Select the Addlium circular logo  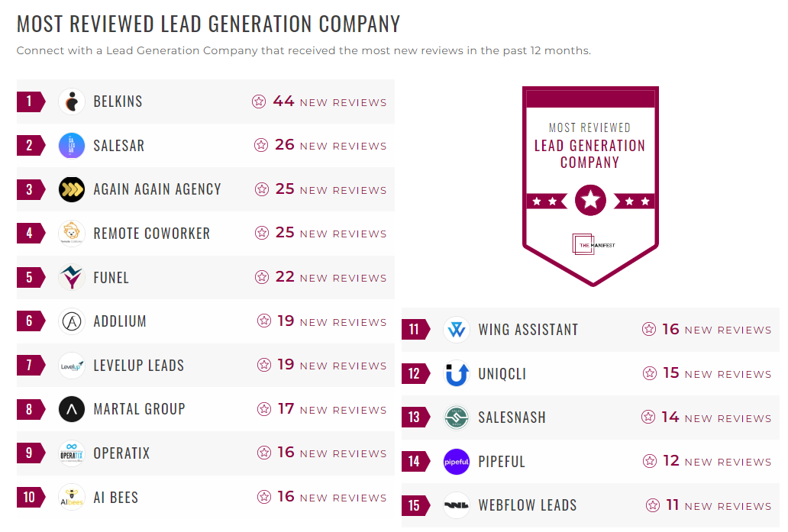coord(71,321)
